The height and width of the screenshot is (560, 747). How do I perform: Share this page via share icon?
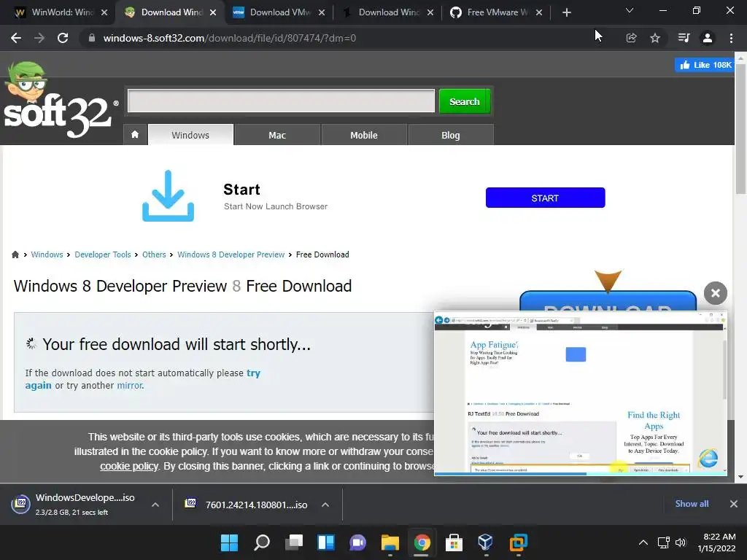coord(631,38)
